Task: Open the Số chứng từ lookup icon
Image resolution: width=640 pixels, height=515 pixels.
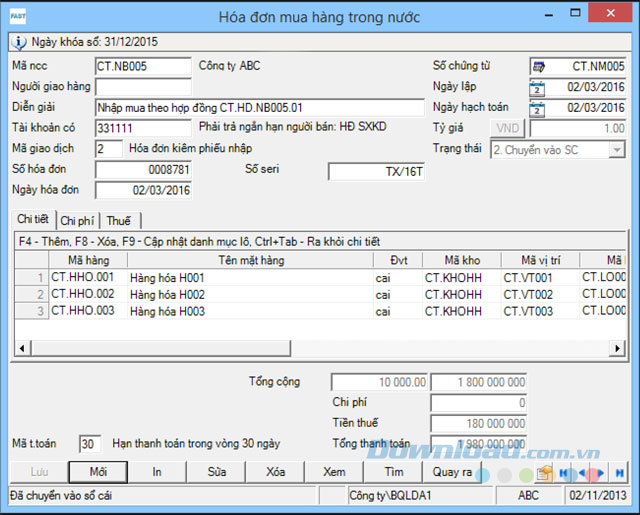Action: click(x=539, y=67)
